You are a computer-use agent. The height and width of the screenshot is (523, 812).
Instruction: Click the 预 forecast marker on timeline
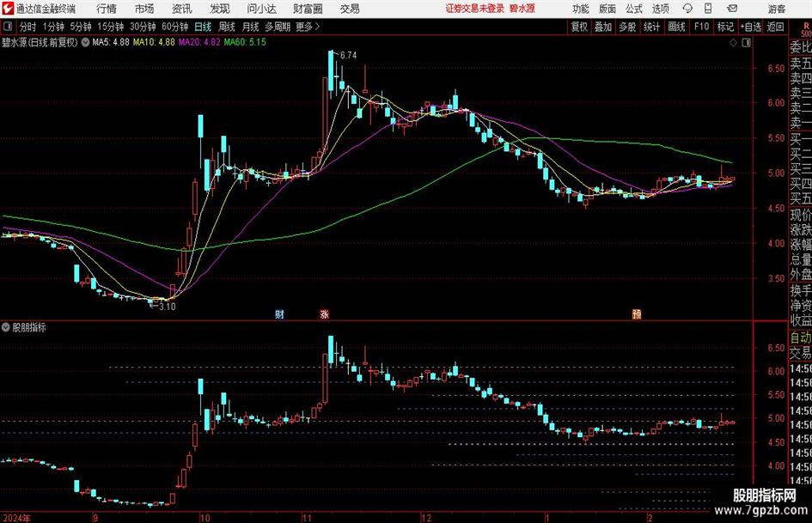tap(637, 313)
